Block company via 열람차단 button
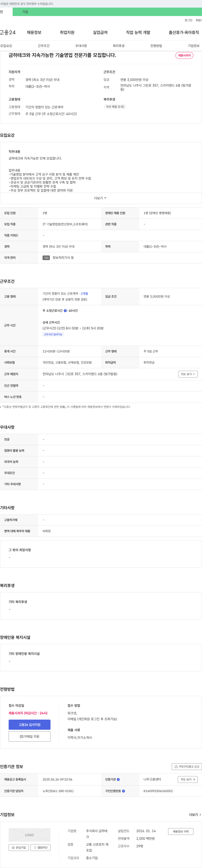Viewport: 202px width, 868px height. [x=41, y=847]
